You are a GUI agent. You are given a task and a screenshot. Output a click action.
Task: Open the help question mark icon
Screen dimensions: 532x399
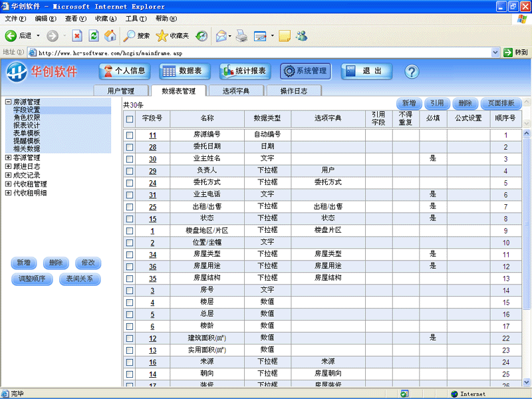pyautogui.click(x=411, y=71)
